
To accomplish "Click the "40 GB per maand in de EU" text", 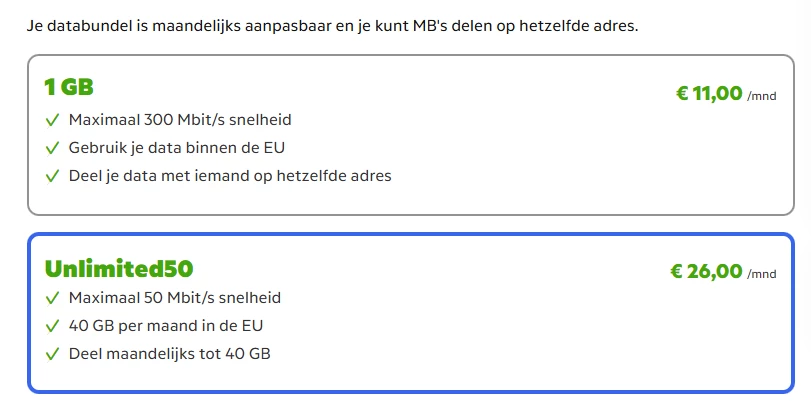I will click(166, 326).
